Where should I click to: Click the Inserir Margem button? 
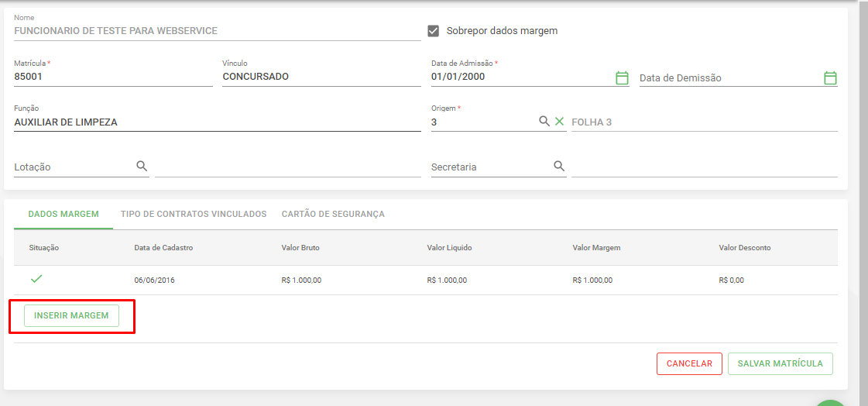coord(71,315)
